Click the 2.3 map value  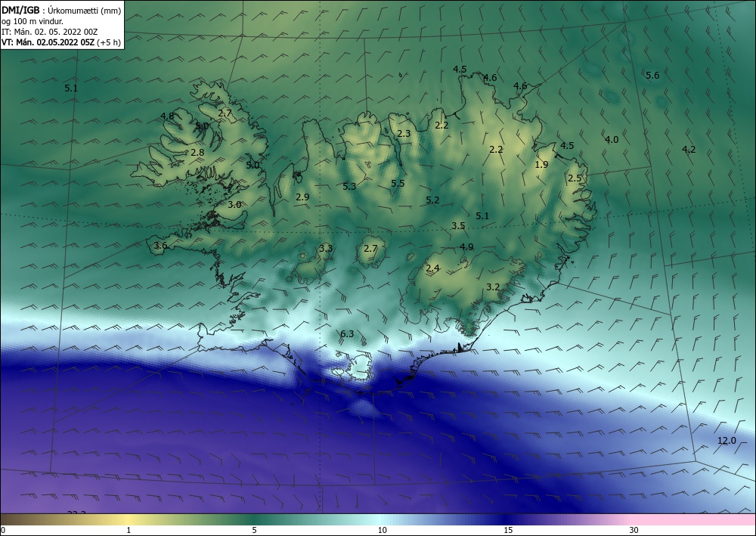click(404, 134)
